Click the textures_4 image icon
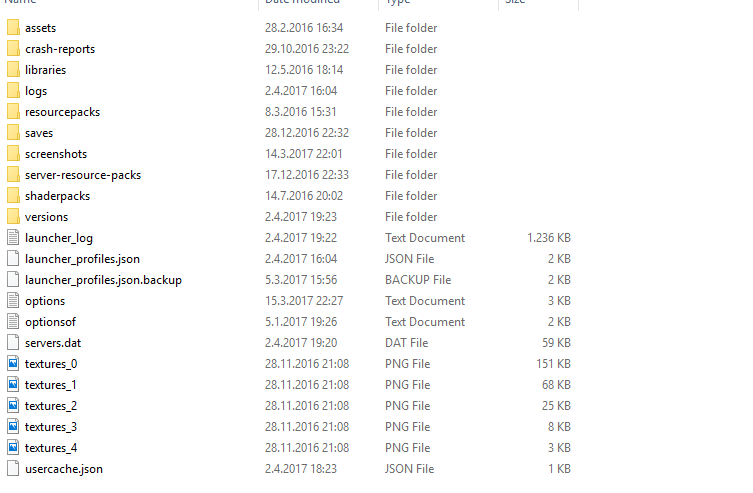 click(x=13, y=448)
